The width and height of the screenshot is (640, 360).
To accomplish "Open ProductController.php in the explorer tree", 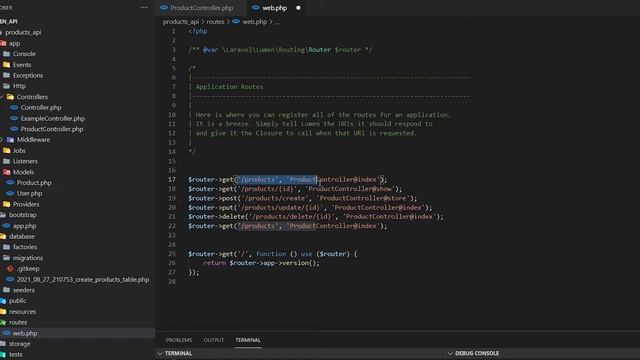I will coord(52,129).
